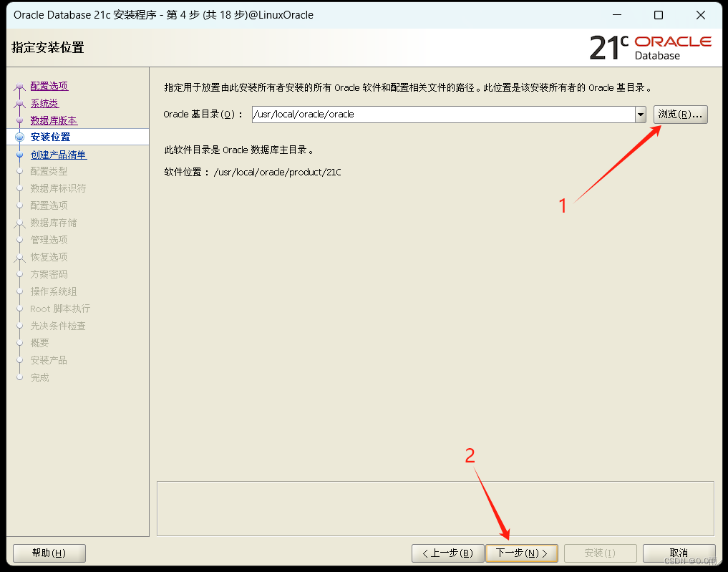This screenshot has height=572, width=728.
Task: Select the 数据库标识符 step entry
Action: pos(57,188)
